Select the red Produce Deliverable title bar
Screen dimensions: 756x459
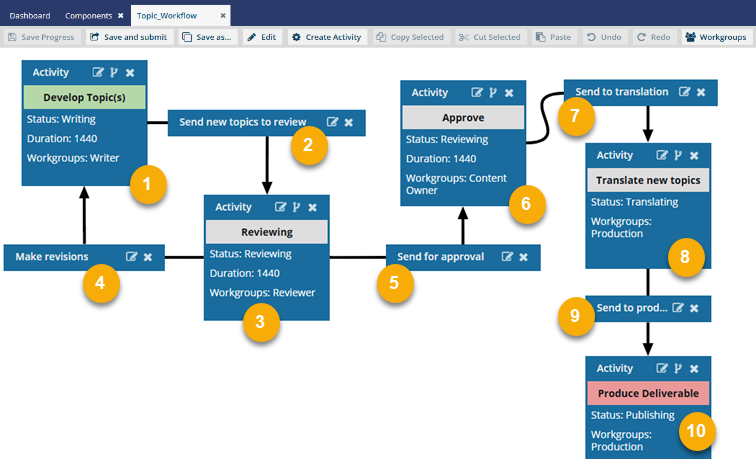coord(648,393)
